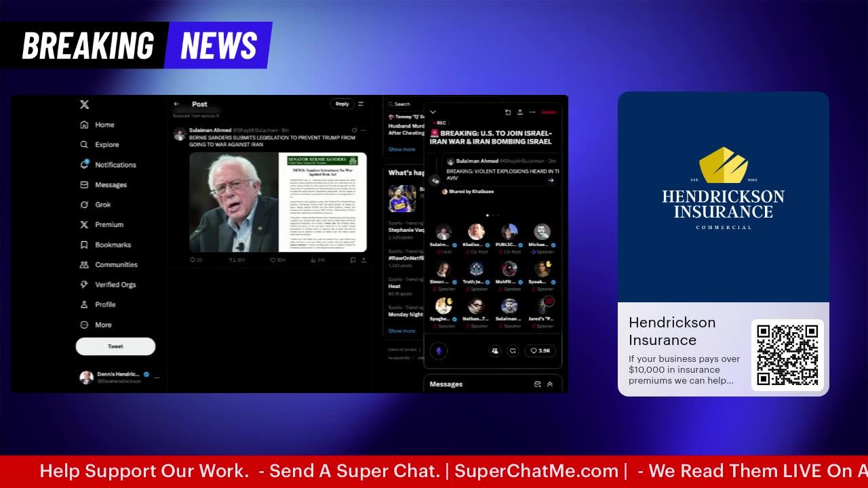Open Profile in the sidebar

click(98, 304)
